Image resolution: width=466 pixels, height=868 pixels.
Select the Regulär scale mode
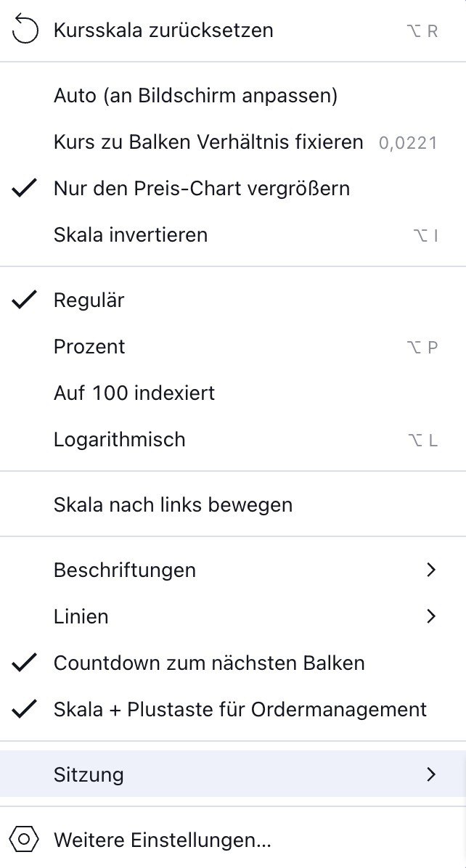click(x=89, y=300)
